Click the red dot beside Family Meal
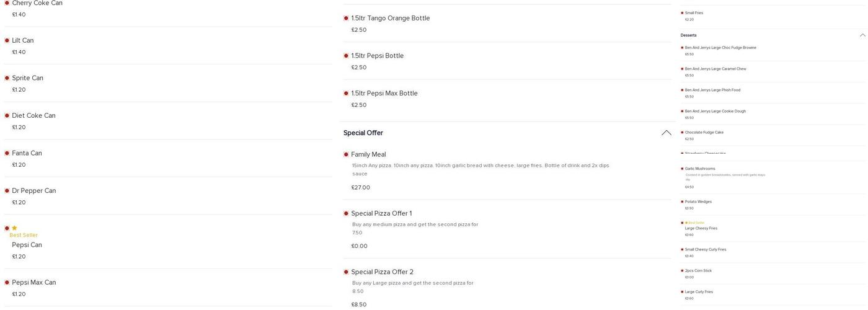Image resolution: width=868 pixels, height=310 pixels. pyautogui.click(x=346, y=154)
